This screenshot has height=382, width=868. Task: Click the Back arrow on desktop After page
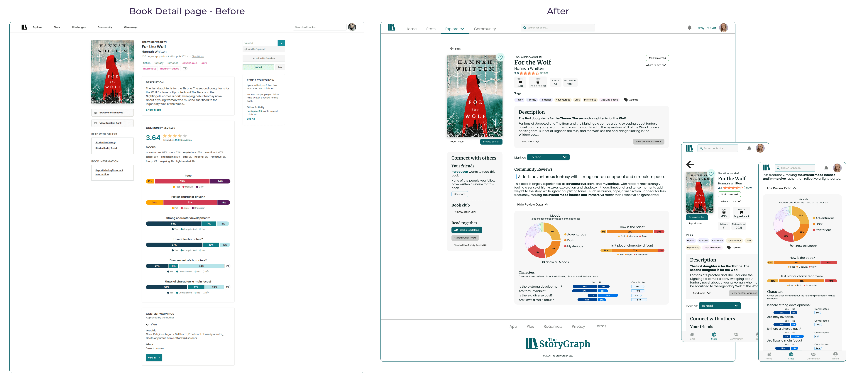tap(452, 49)
